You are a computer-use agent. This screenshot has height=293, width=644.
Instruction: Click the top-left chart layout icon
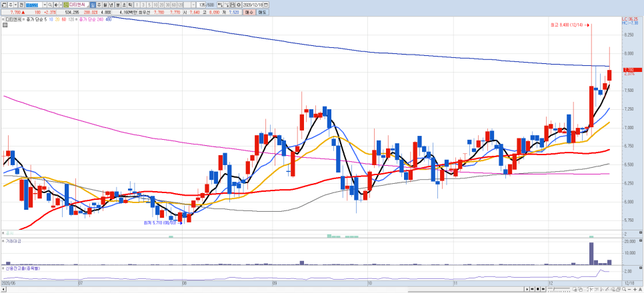pos(4,5)
